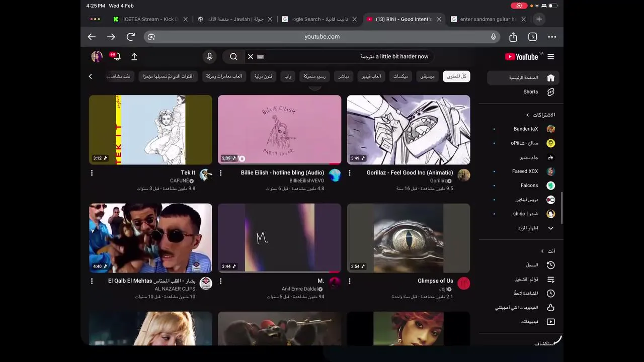Screen dimensions: 644x362
Task: Open the Glimpse of Us video title
Action: tap(435, 281)
